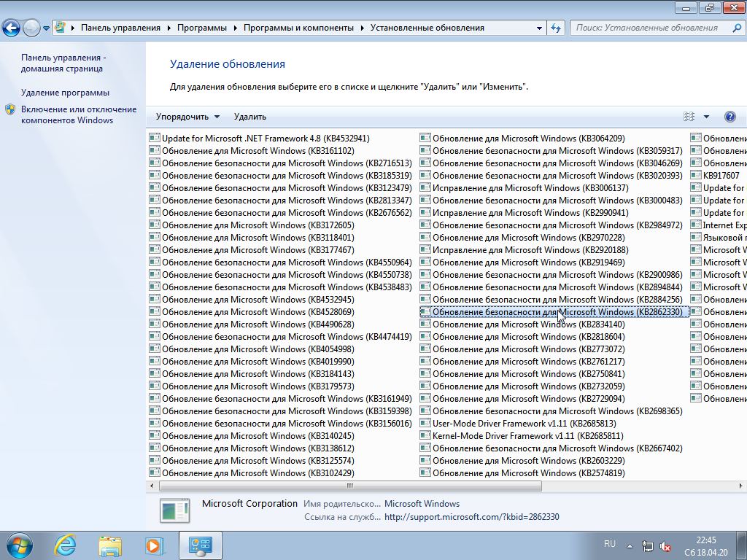
Task: Click icon of Internet Explorer entry in third column
Action: tap(695, 225)
